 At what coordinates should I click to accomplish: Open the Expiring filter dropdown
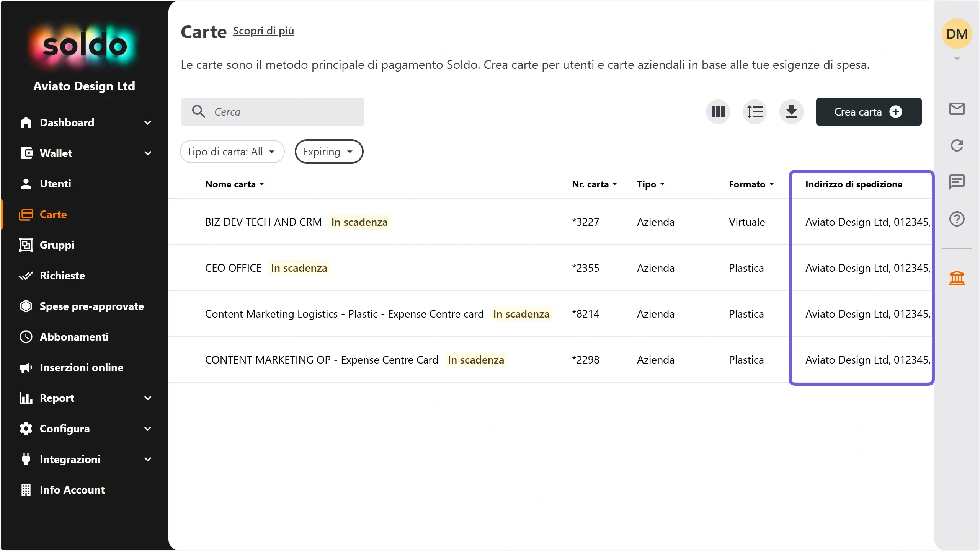[329, 152]
